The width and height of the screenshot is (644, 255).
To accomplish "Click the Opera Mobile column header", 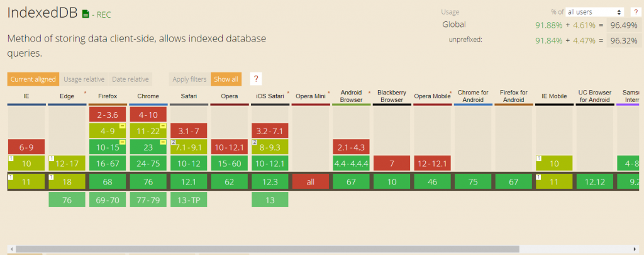I will [x=432, y=96].
